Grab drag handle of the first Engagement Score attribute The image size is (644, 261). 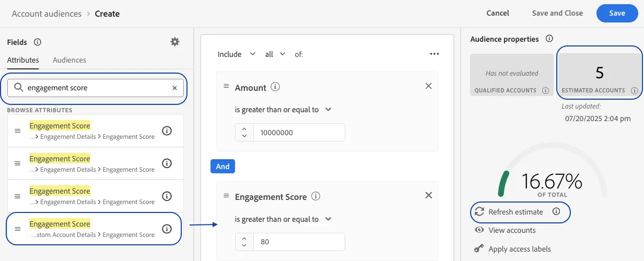coord(18,131)
